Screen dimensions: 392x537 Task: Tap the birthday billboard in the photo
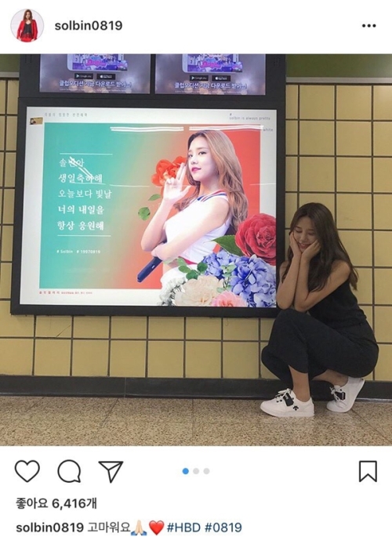(148, 206)
